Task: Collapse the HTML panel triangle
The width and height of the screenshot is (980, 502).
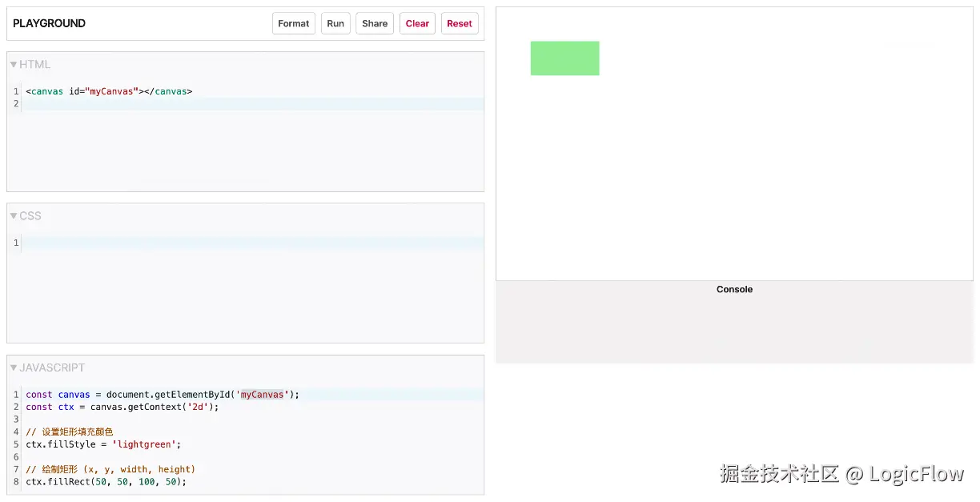Action: (x=14, y=65)
